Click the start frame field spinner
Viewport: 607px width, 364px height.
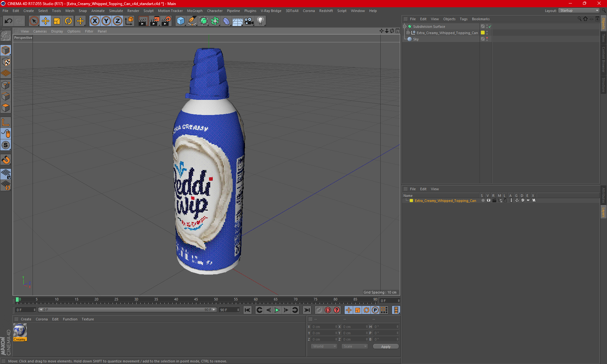click(34, 310)
